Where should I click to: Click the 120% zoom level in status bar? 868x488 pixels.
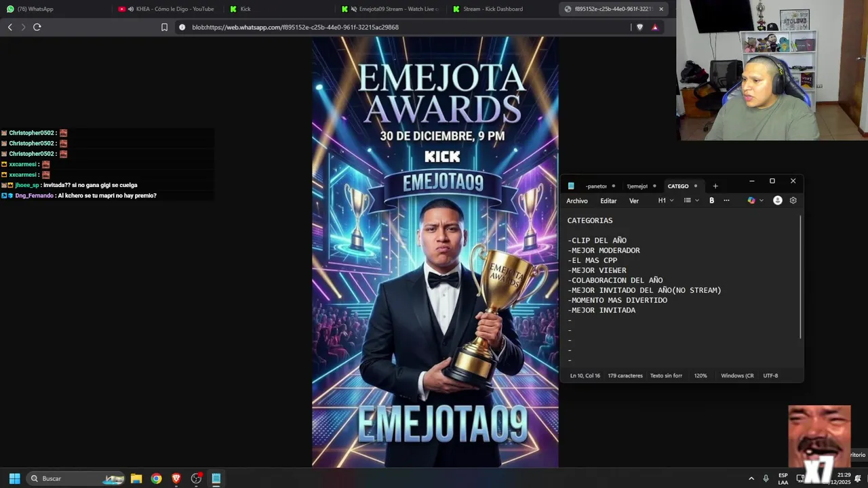coord(701,375)
